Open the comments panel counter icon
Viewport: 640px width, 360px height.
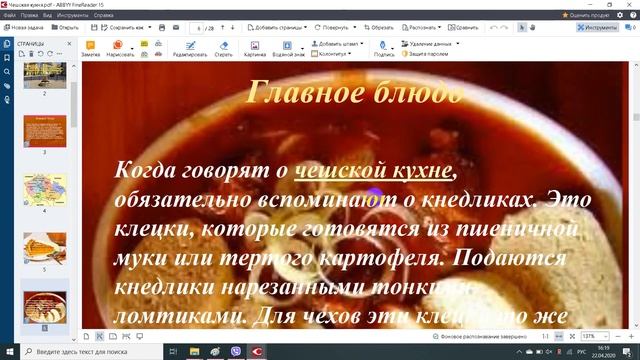point(630,27)
